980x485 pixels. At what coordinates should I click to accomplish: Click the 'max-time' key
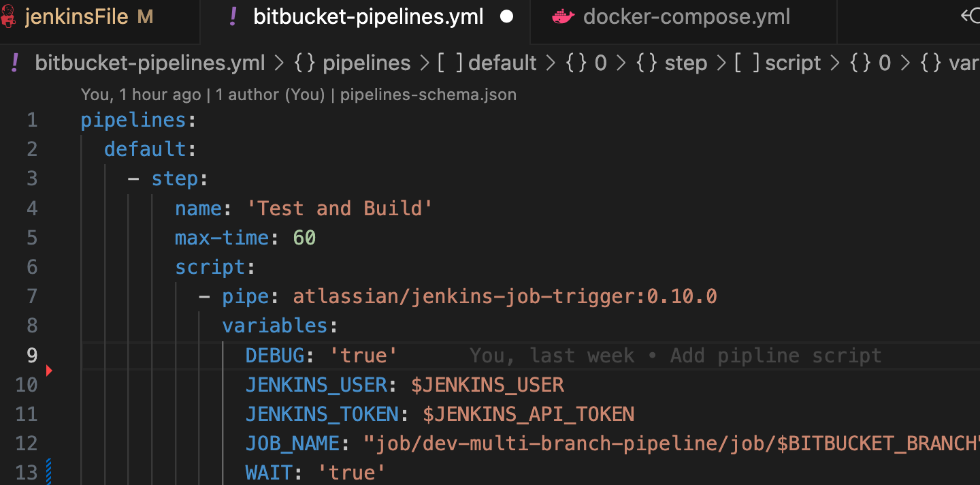[x=222, y=238]
